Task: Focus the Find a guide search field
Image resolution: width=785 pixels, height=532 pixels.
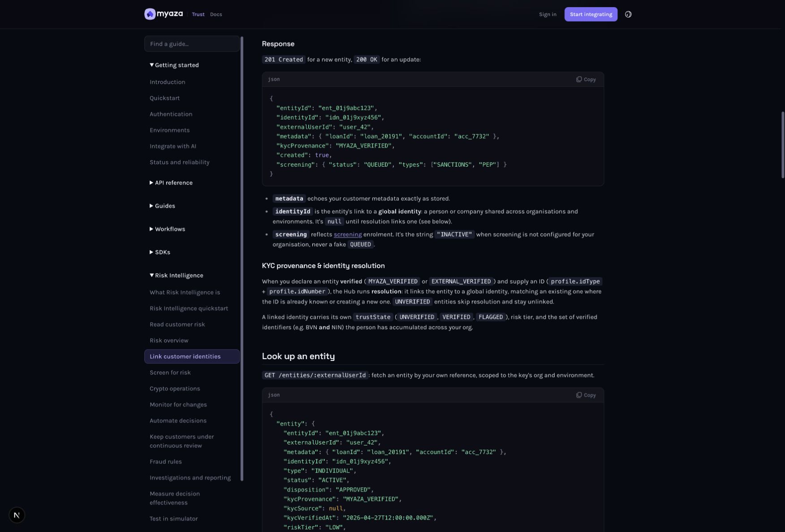Action: pyautogui.click(x=192, y=44)
